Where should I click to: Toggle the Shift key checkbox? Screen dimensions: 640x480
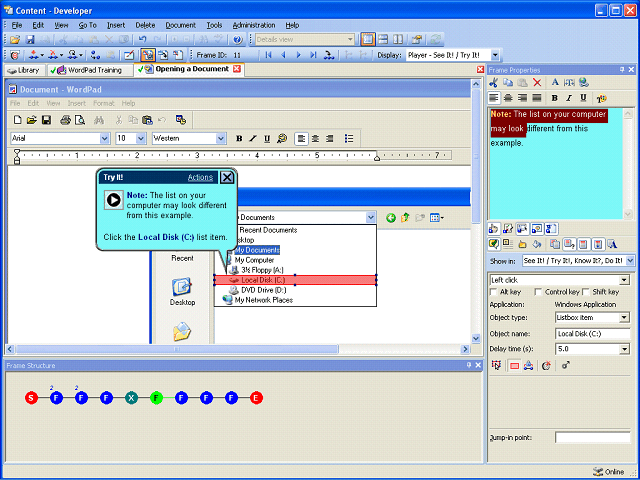tap(586, 292)
